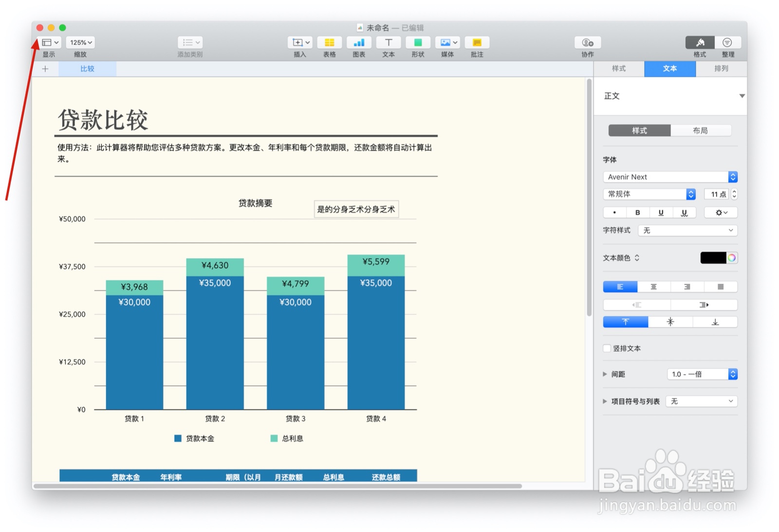The height and width of the screenshot is (532, 779).
Task: Insert a new table from the toolbar
Action: (x=330, y=43)
